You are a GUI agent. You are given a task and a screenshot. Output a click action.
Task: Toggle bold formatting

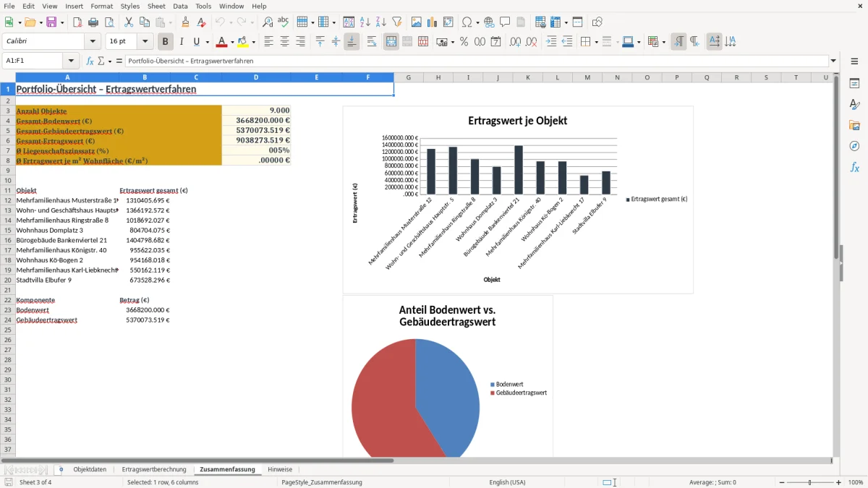[166, 42]
